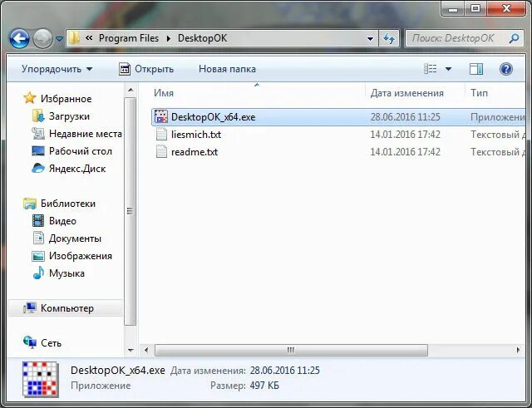This screenshot has height=408, width=532.
Task: Open Загрузки in the sidebar
Action: (69, 116)
